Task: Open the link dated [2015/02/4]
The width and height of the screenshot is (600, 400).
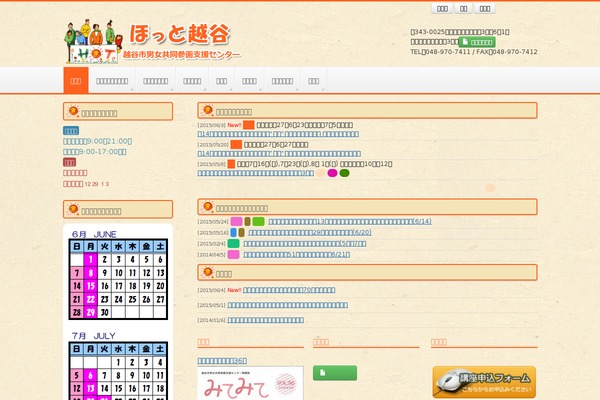Action: (x=305, y=243)
